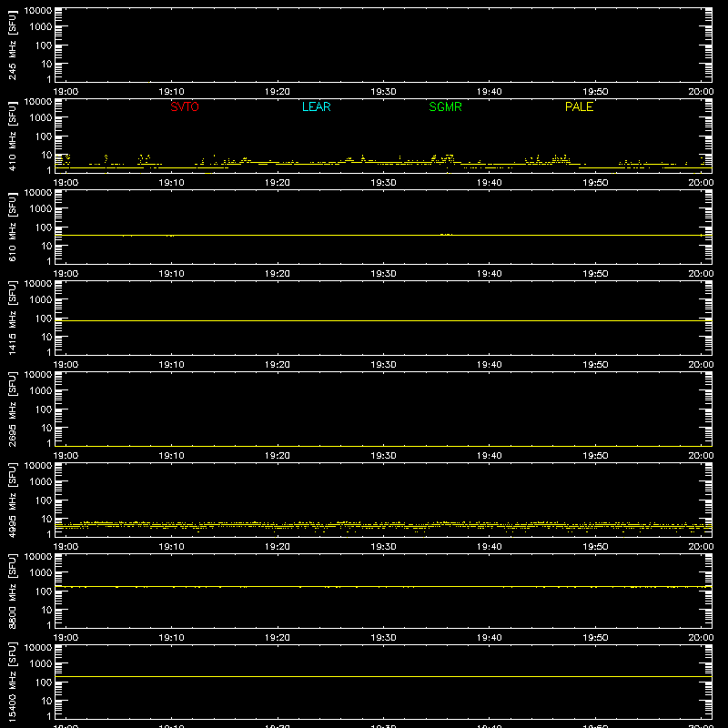Select the 1415 MHz [SFU] axis title

[12, 318]
